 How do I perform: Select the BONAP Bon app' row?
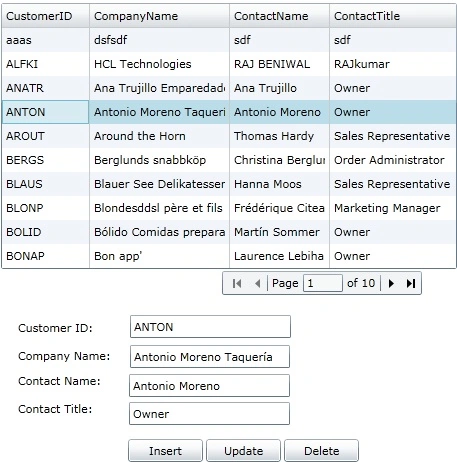[x=229, y=256]
